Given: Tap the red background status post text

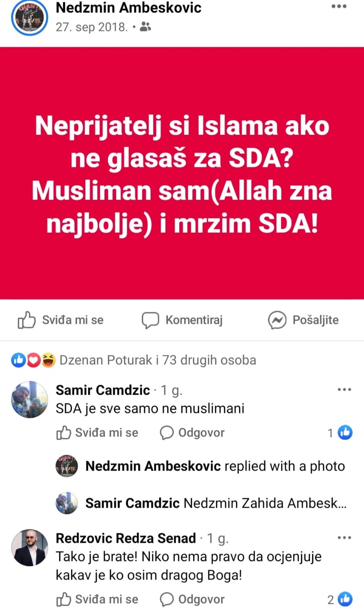Looking at the screenshot, I should 182,174.
